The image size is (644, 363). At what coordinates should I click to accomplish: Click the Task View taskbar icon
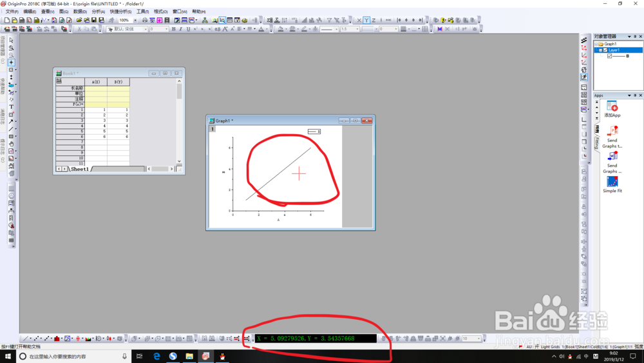tap(140, 357)
